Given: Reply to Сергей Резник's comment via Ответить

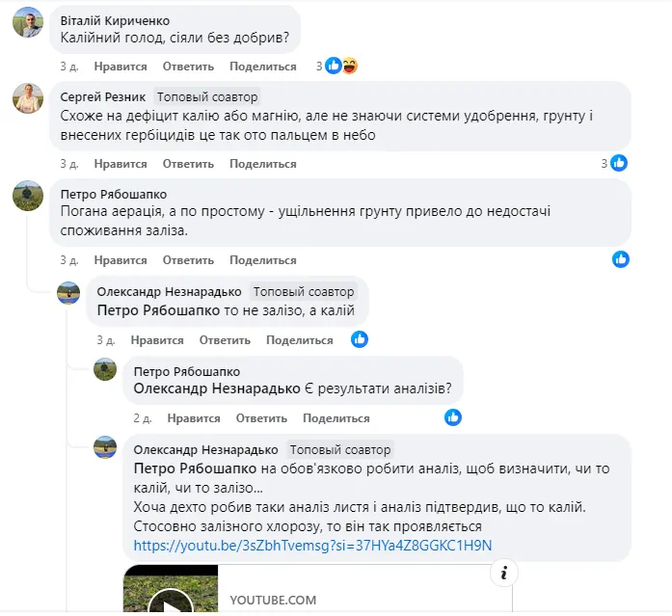Looking at the screenshot, I should pyautogui.click(x=188, y=164).
